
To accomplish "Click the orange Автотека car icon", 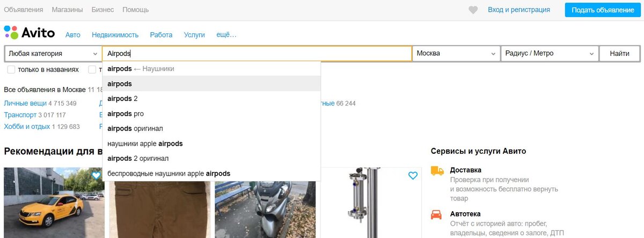I will (x=437, y=214).
